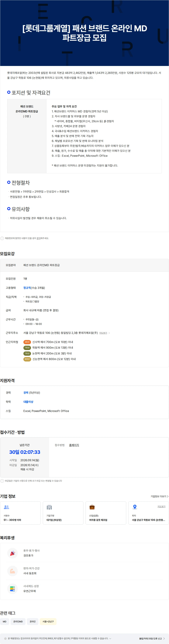Click the industry briefcase icon
Viewport: 169px width, 644px height.
pos(92,507)
